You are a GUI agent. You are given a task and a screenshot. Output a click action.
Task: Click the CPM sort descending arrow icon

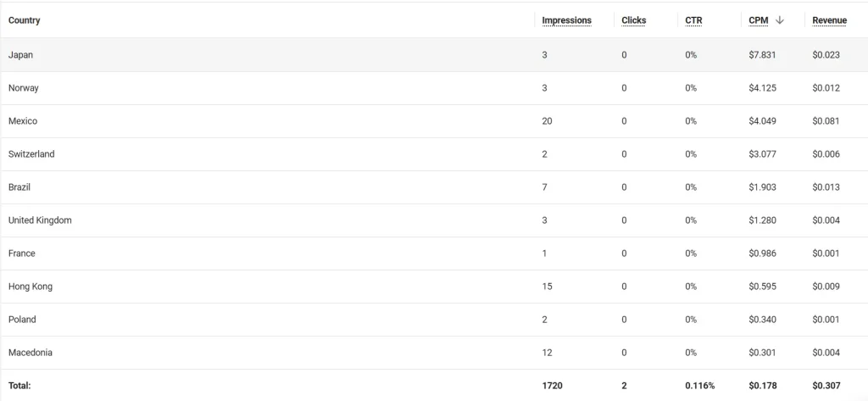pyautogui.click(x=780, y=20)
